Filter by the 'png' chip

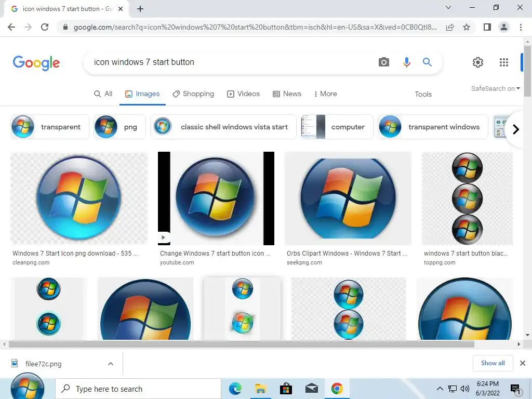click(x=119, y=127)
